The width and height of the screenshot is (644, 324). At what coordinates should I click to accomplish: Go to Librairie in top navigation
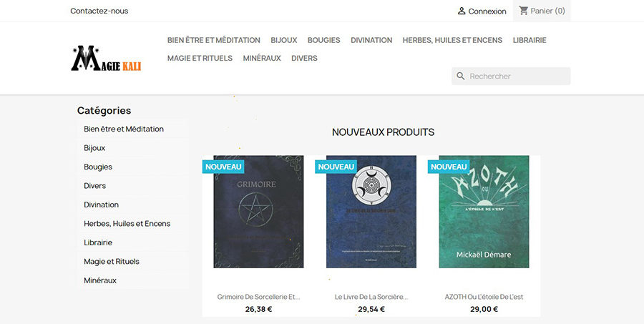coord(530,40)
